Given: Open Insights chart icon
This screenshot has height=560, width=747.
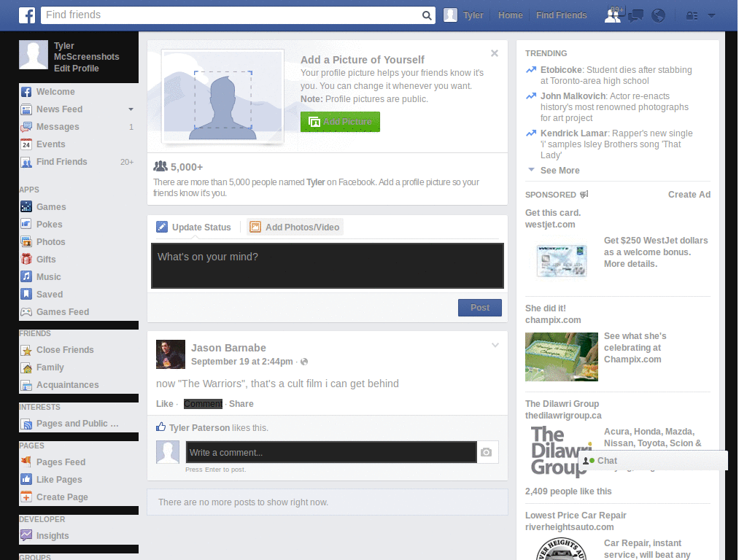Looking at the screenshot, I should pos(26,536).
